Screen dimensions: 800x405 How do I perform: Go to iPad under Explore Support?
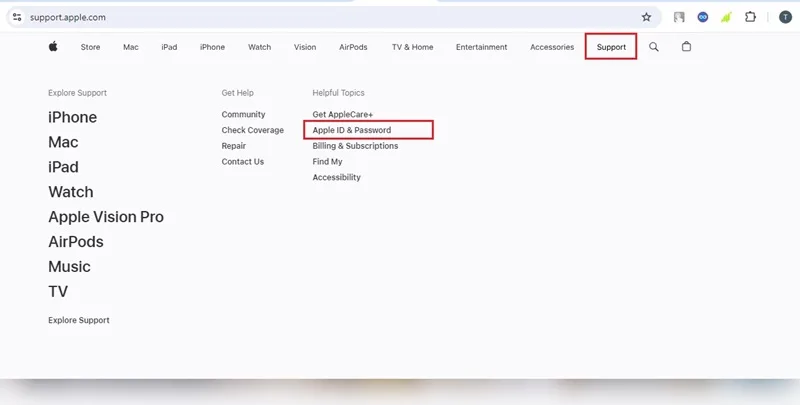tap(63, 167)
